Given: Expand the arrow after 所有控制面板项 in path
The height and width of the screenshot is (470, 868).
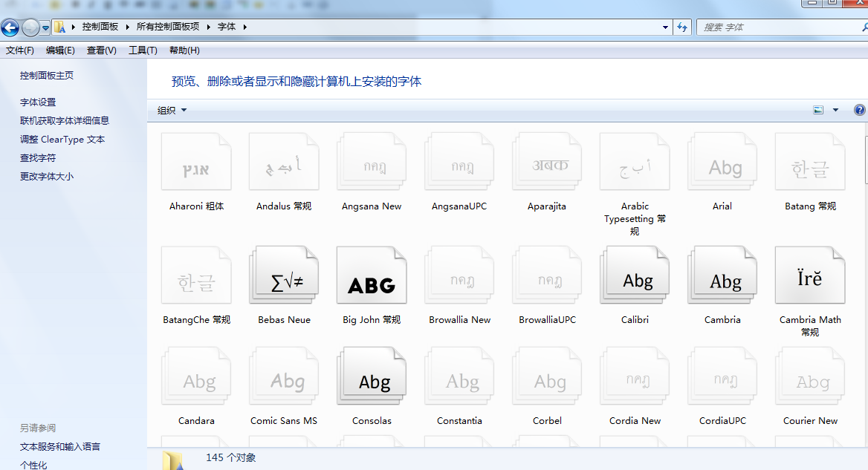Looking at the screenshot, I should 209,27.
